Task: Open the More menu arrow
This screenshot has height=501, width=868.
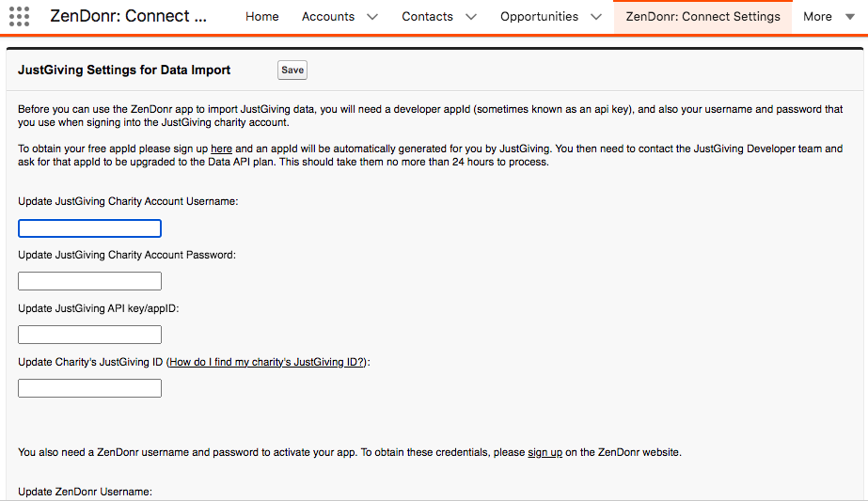Action: [850, 17]
